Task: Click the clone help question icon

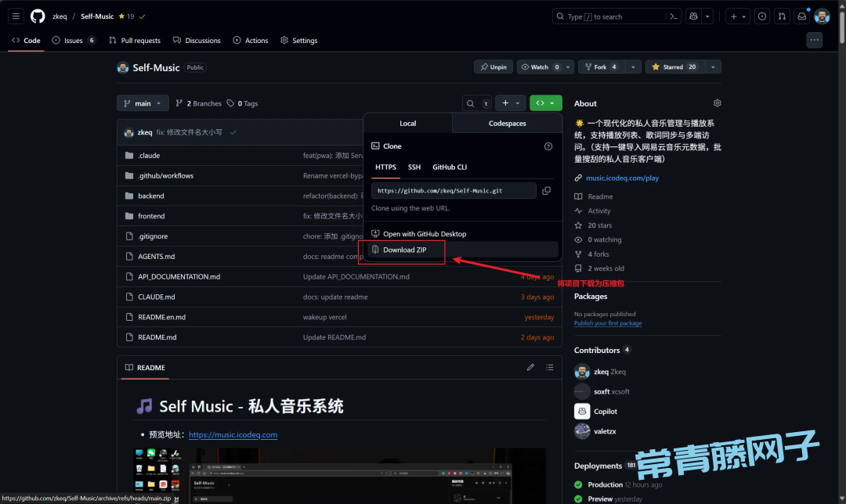Action: 548,146
